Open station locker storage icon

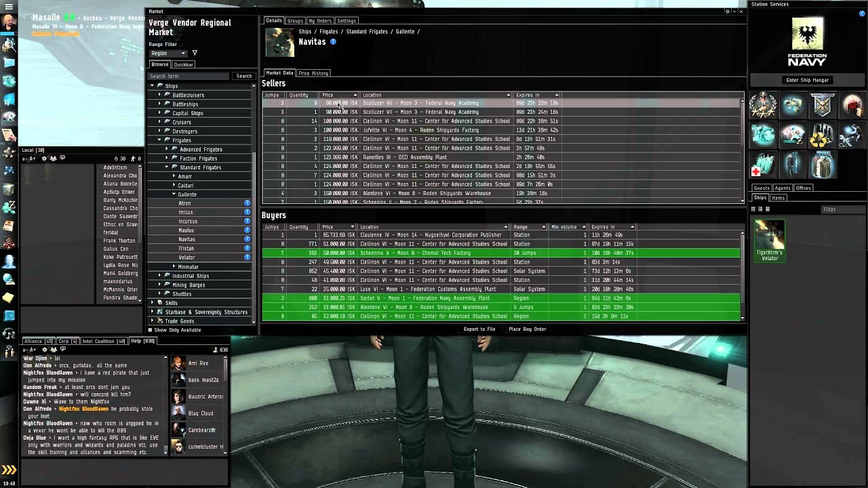coord(822,165)
